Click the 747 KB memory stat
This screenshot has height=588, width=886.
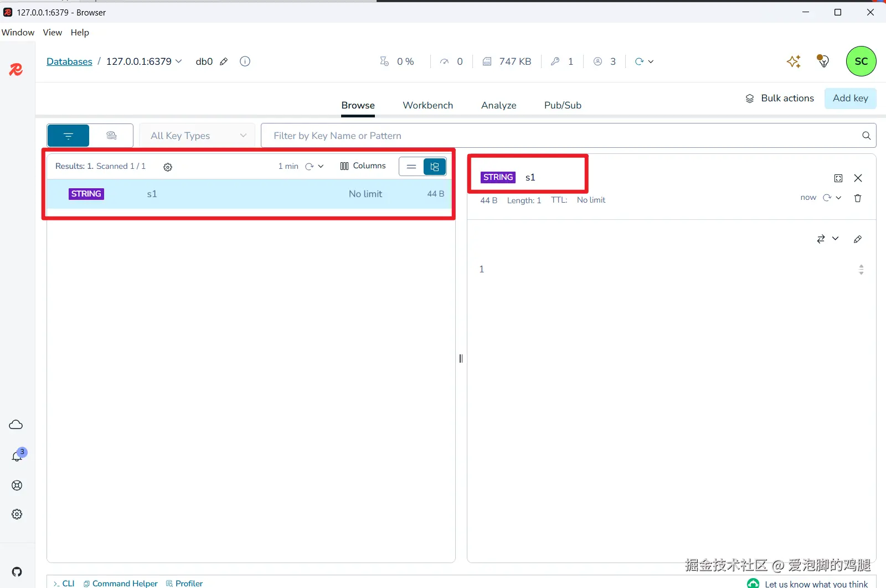click(x=507, y=61)
